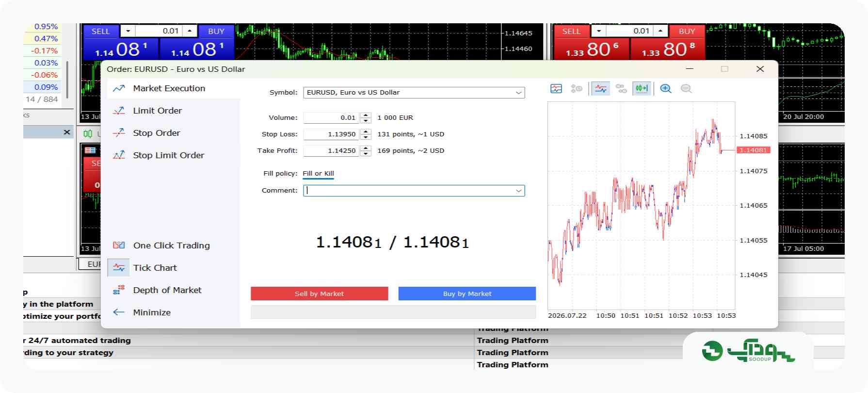
Task: Open lot size dropdown on EURUSD 1.14 panel
Action: (128, 31)
